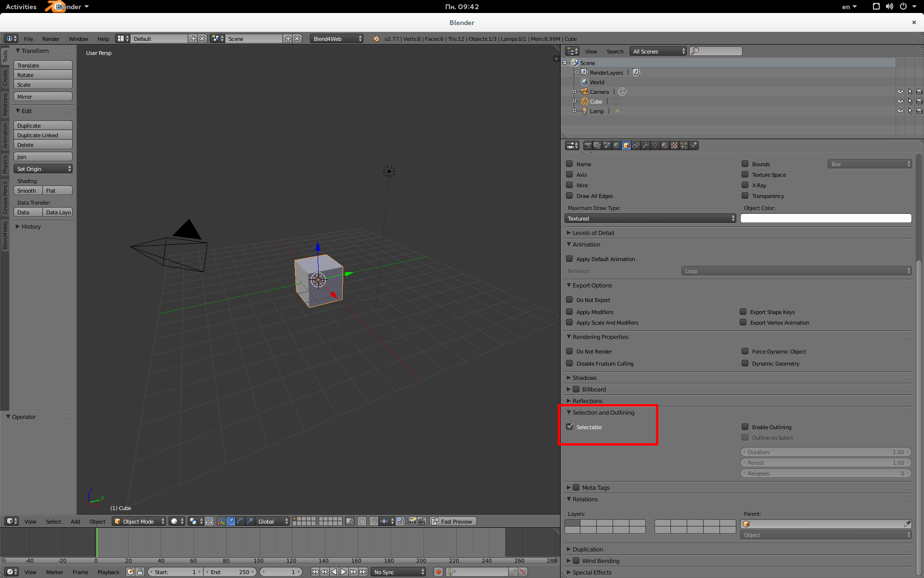This screenshot has width=924, height=578.
Task: Click the Fast Preview button
Action: point(452,521)
